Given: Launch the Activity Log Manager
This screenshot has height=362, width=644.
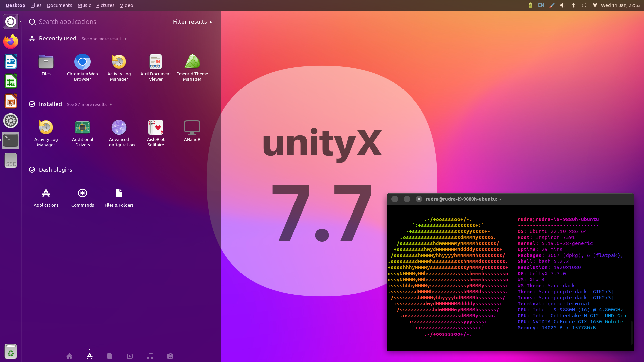Looking at the screenshot, I should (119, 65).
